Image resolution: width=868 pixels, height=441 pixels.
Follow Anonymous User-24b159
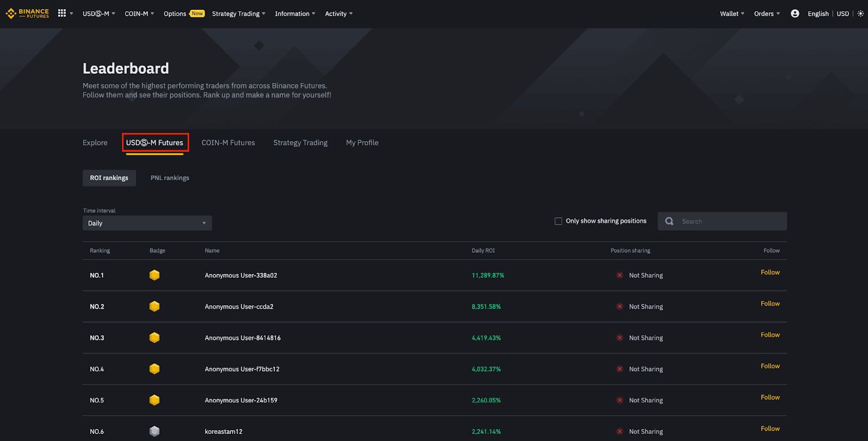[x=770, y=397]
